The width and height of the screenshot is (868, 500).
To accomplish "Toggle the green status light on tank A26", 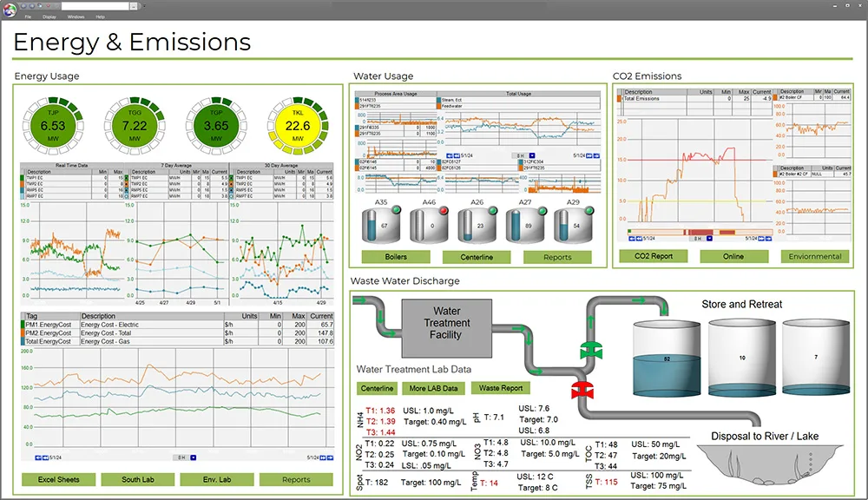I will coord(493,210).
